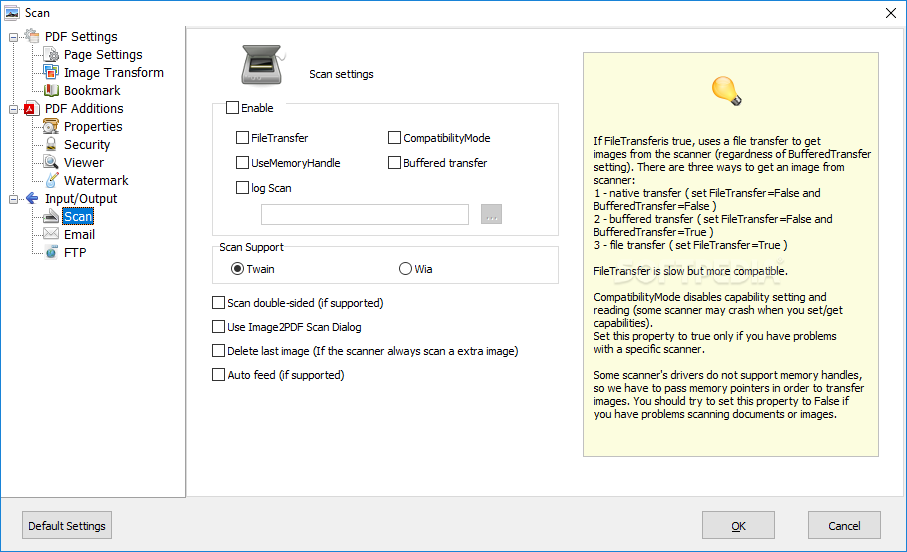Check the UseMemoryHandle option
Viewport: 907px width, 552px height.
tap(242, 163)
